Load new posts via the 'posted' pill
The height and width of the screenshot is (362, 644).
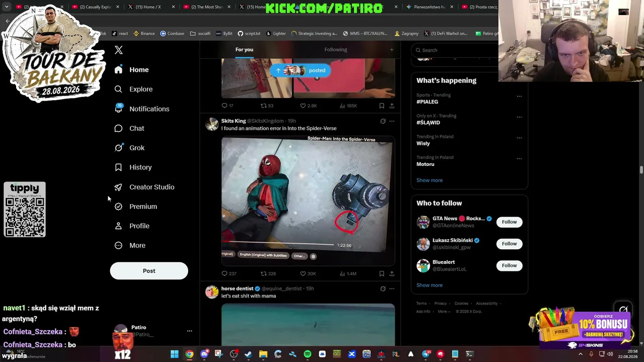coord(301,70)
